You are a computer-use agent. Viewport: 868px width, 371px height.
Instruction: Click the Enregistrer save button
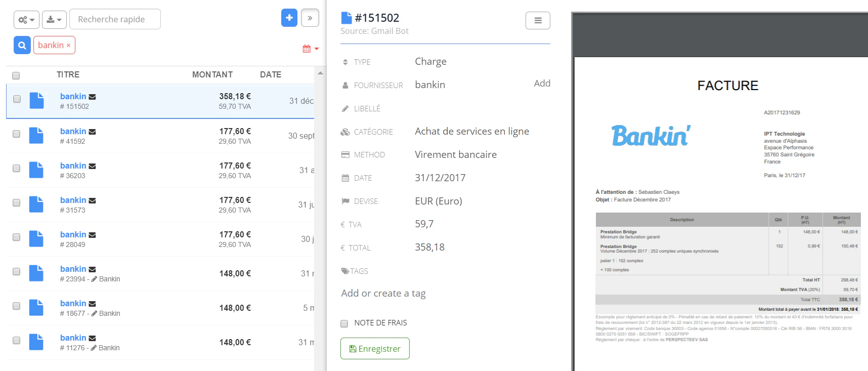[x=375, y=349]
